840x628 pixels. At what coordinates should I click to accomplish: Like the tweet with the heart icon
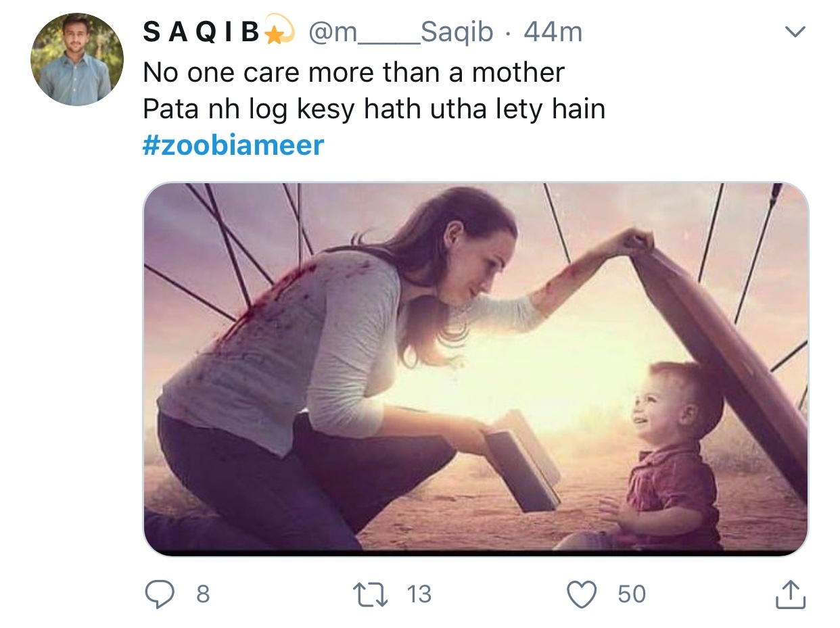(582, 595)
